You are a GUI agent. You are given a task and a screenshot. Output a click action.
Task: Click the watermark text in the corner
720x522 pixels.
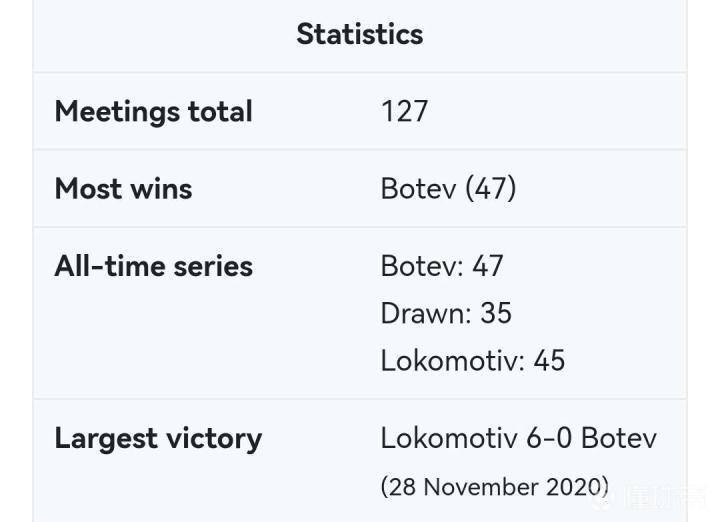pos(665,497)
